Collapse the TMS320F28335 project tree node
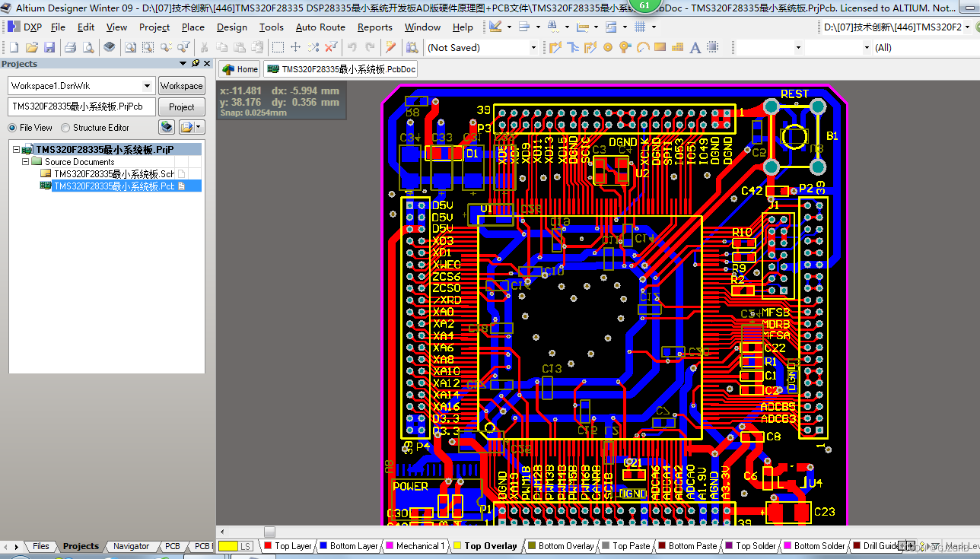This screenshot has height=559, width=980. pyautogui.click(x=17, y=150)
